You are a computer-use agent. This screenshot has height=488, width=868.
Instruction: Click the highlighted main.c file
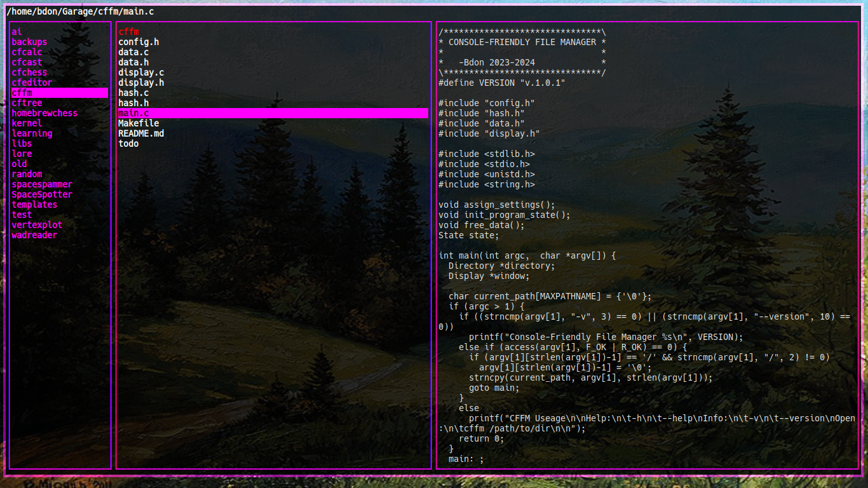(x=133, y=113)
